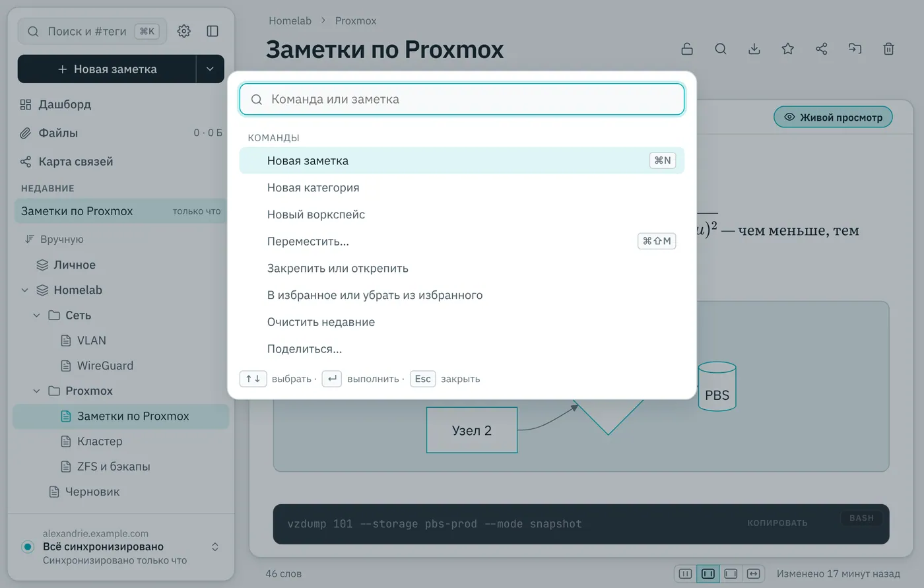
Task: Open the settings gear icon
Action: pos(184,31)
